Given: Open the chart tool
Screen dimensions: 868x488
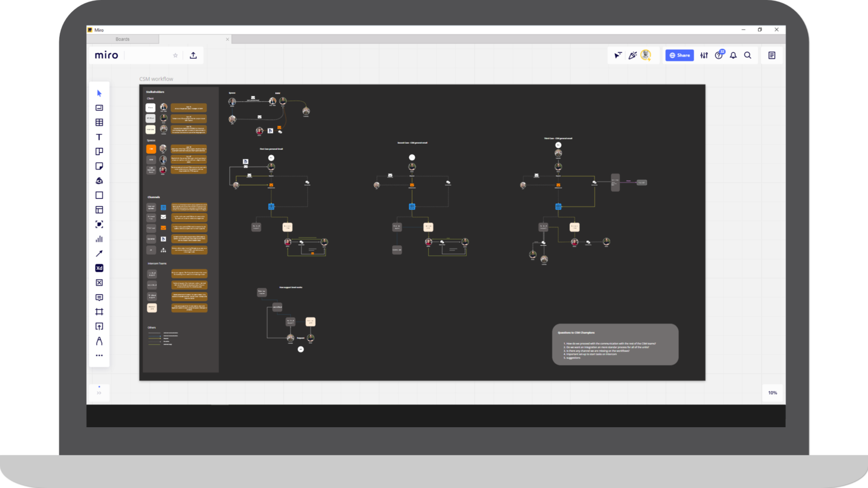Looking at the screenshot, I should pyautogui.click(x=99, y=239).
